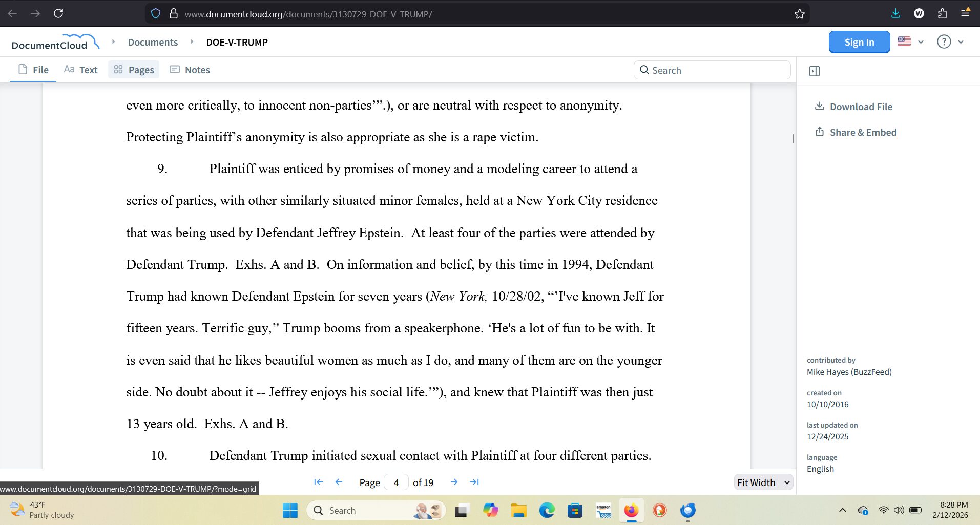Open Firefox downloads panel
The height and width of the screenshot is (525, 980).
(895, 13)
